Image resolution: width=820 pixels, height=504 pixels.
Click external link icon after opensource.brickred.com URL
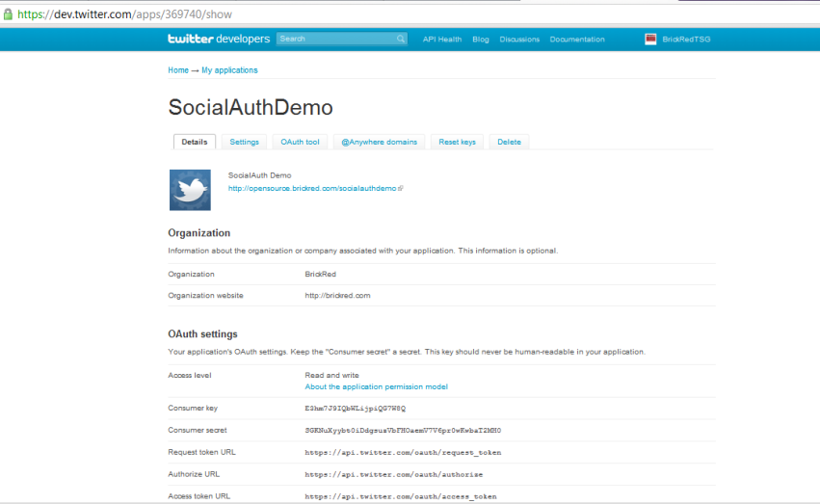pyautogui.click(x=401, y=188)
